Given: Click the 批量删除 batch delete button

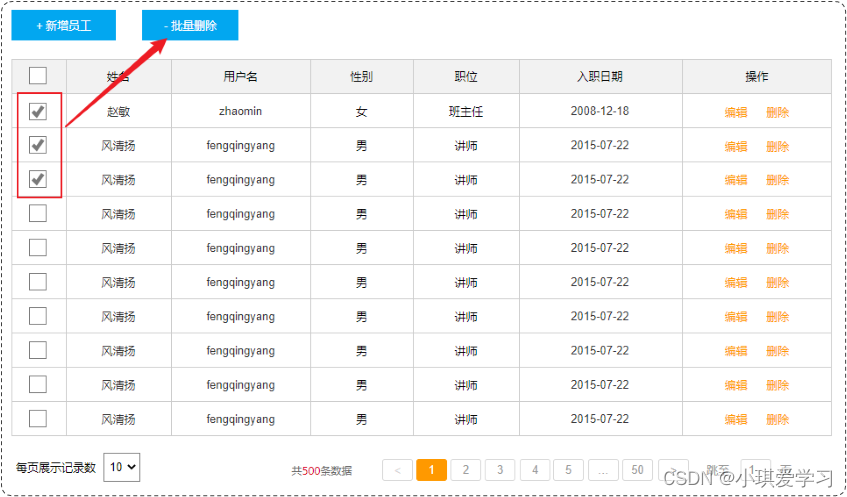Looking at the screenshot, I should 190,25.
